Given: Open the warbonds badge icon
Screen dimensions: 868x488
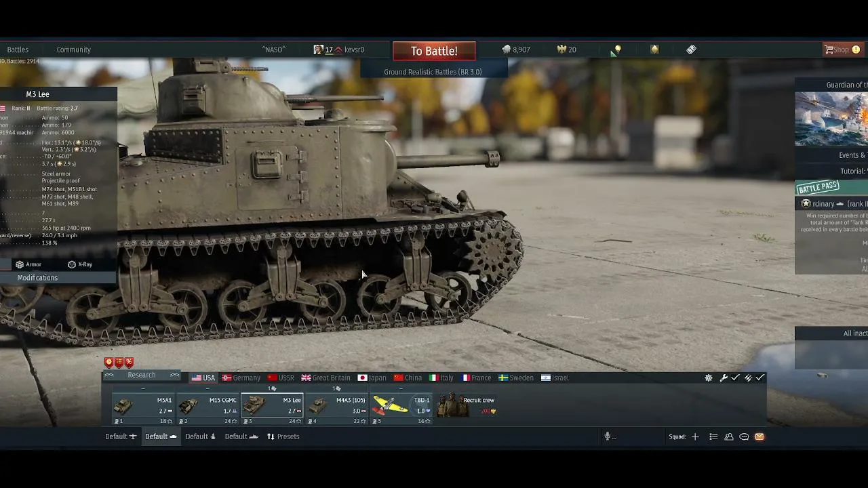Looking at the screenshot, I should (x=654, y=49).
